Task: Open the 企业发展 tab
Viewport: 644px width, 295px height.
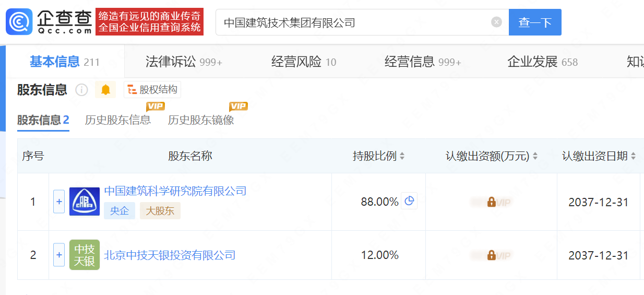Action: [542, 62]
